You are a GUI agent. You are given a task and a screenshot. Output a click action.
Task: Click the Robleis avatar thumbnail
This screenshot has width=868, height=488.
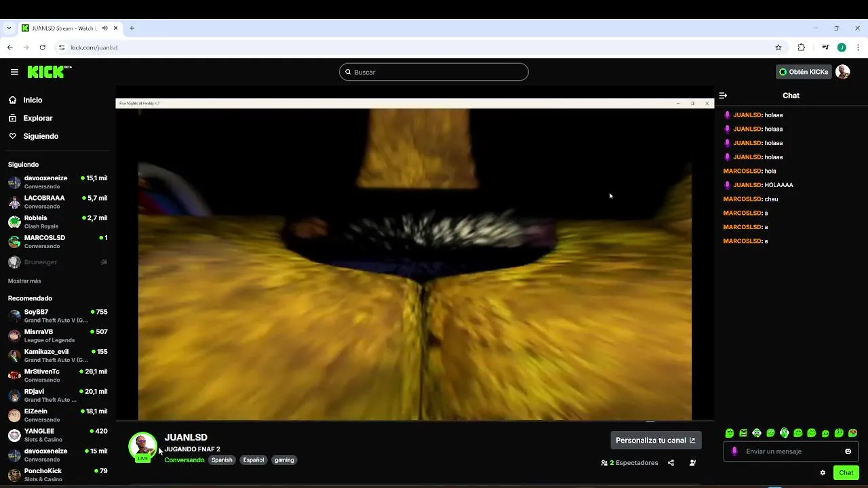pos(14,222)
